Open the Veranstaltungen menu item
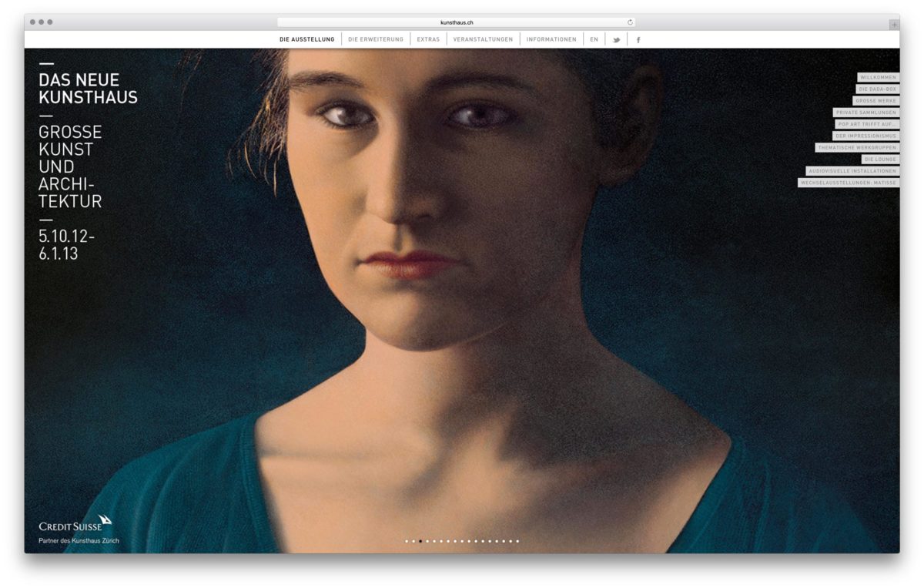The width and height of the screenshot is (924, 588). (x=483, y=39)
